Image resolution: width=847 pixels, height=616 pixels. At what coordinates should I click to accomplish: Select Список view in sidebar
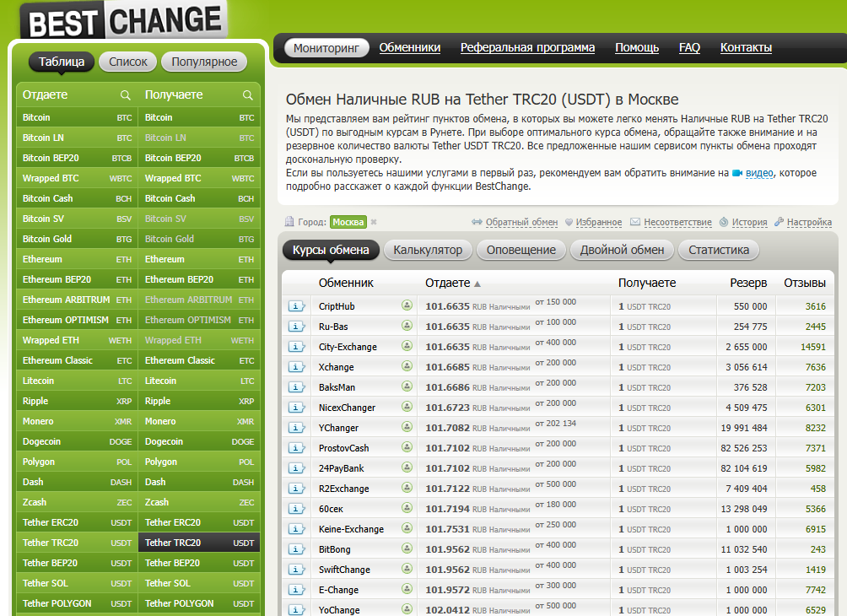click(x=128, y=62)
